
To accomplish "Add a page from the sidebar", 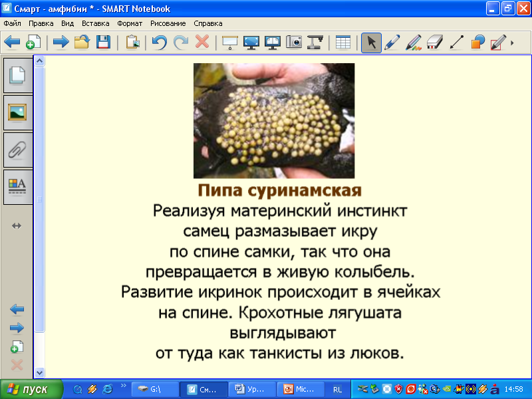I will coord(17,346).
